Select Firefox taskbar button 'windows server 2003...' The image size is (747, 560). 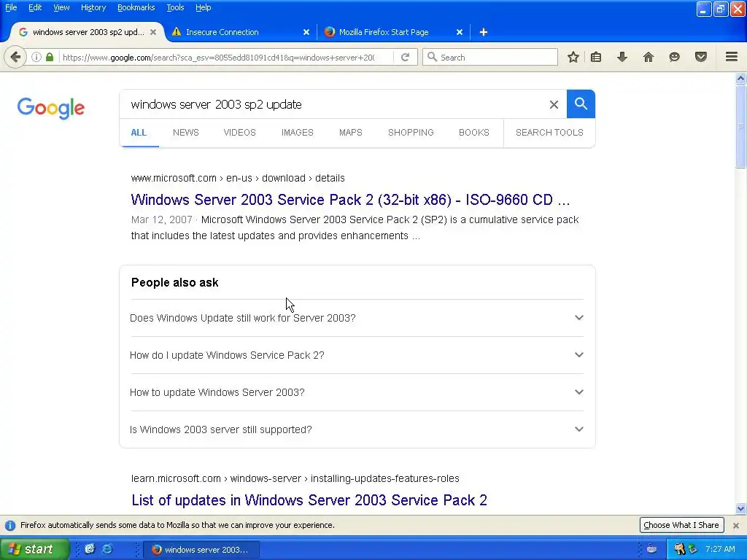(x=201, y=550)
